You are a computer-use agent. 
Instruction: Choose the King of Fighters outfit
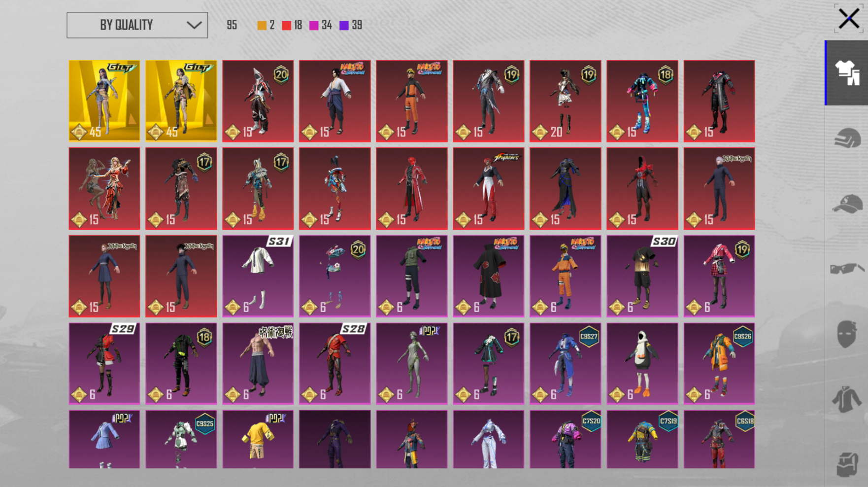tap(489, 189)
